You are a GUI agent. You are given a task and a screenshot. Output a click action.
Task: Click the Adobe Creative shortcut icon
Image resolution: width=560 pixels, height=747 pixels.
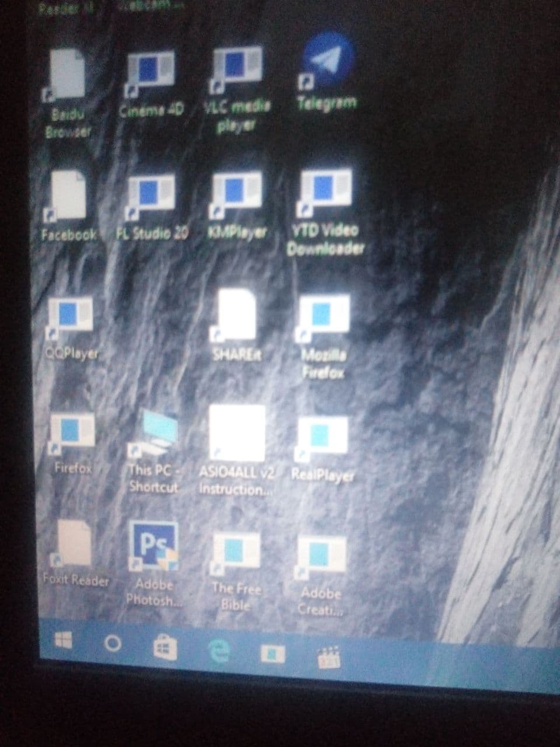click(321, 557)
